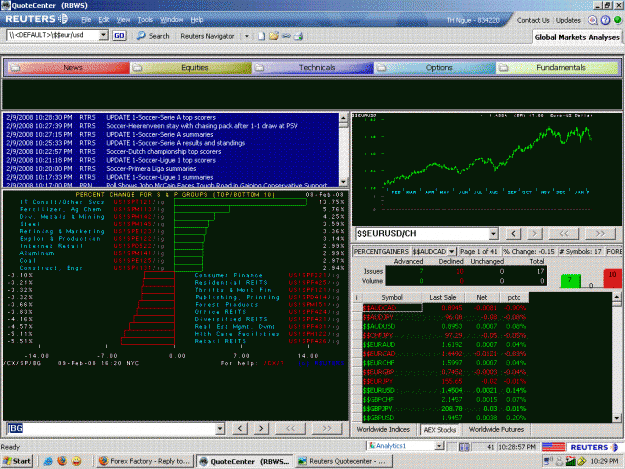Click the PERCENTGAINERS list label
The width and height of the screenshot is (625, 469).
(x=381, y=251)
